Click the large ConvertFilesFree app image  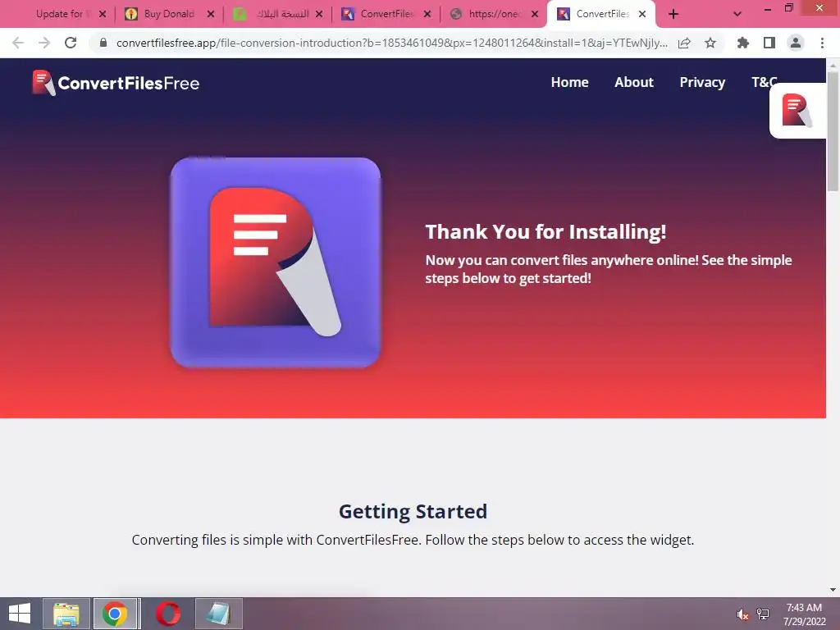(276, 262)
